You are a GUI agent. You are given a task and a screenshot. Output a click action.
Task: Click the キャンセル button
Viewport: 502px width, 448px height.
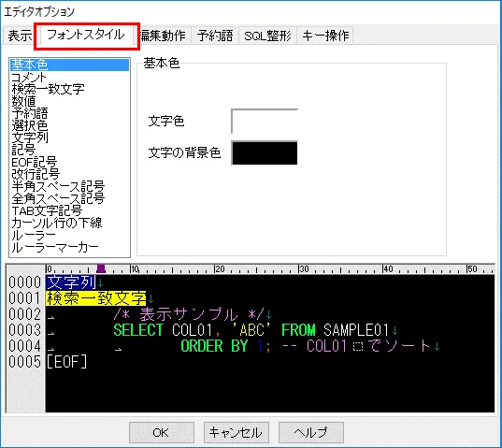[x=237, y=433]
